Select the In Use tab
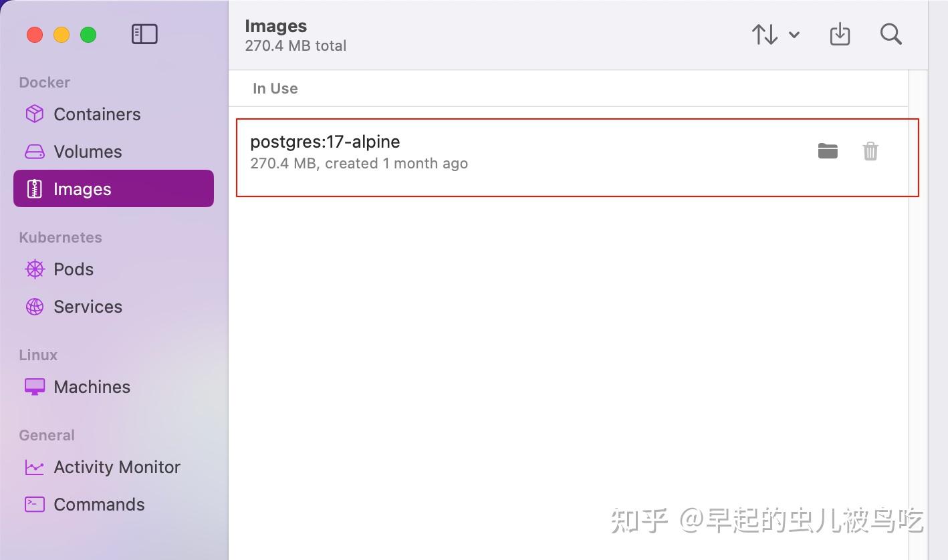Viewport: 948px width, 560px height. tap(275, 88)
